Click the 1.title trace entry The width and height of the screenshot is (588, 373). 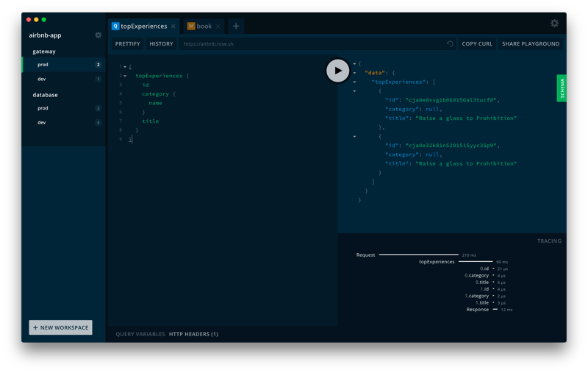tap(490, 302)
